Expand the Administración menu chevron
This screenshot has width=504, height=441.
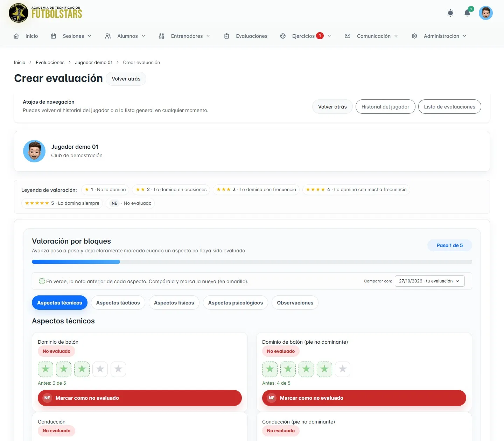coord(464,36)
